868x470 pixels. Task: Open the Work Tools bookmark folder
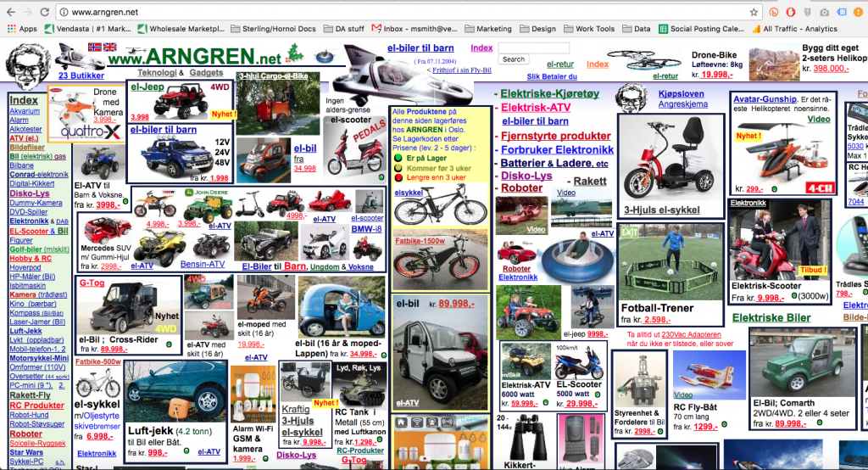coord(589,29)
